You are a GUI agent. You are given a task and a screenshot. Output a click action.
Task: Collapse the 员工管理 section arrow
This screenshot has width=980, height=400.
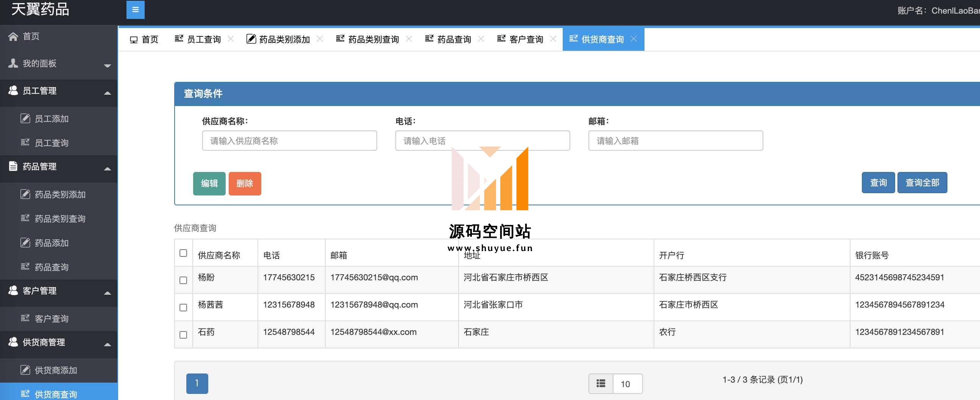[108, 93]
